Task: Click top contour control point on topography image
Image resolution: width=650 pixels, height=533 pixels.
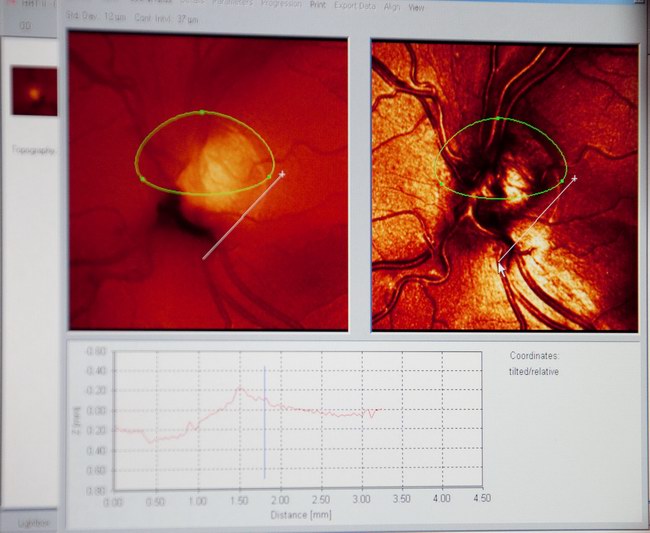Action: (203, 112)
